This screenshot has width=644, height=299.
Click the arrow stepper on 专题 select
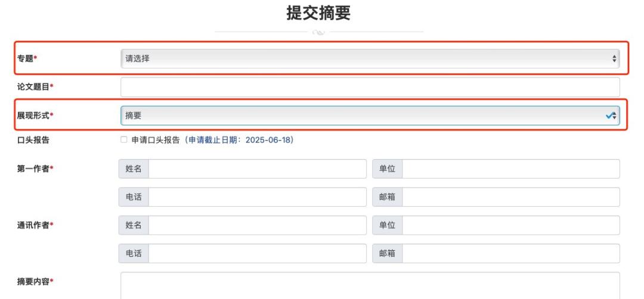(614, 58)
